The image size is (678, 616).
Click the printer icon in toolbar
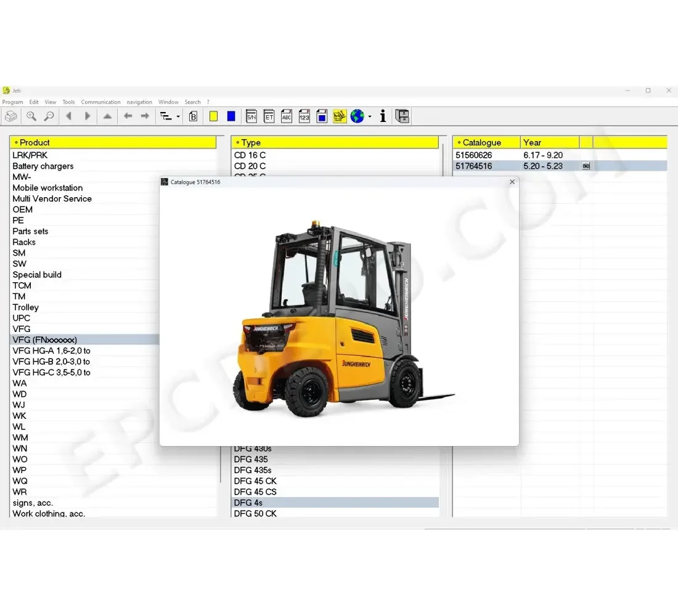coord(11,116)
